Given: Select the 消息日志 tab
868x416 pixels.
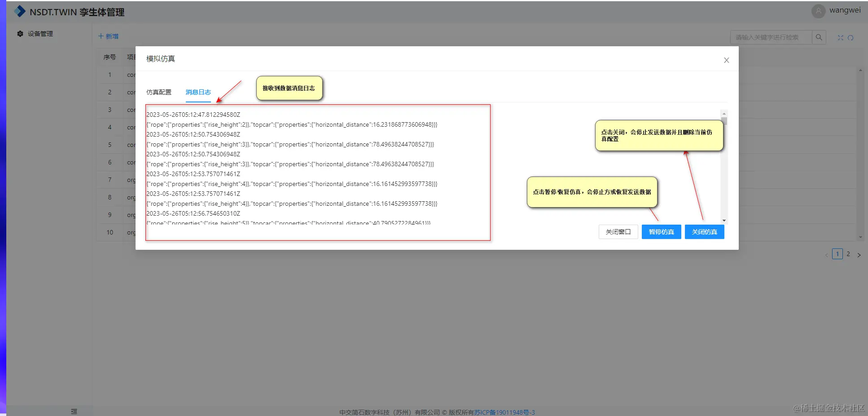Looking at the screenshot, I should click(x=198, y=92).
